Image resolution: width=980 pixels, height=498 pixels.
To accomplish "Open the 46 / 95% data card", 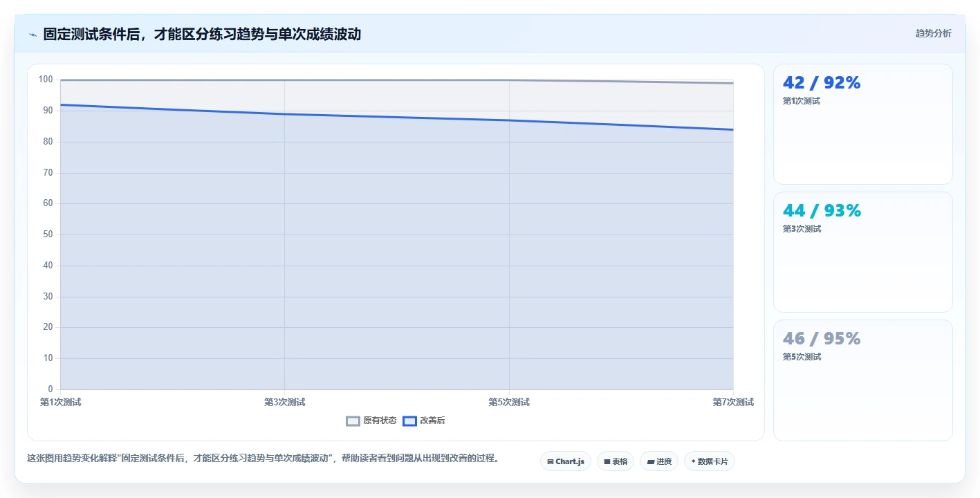I will coord(863,380).
